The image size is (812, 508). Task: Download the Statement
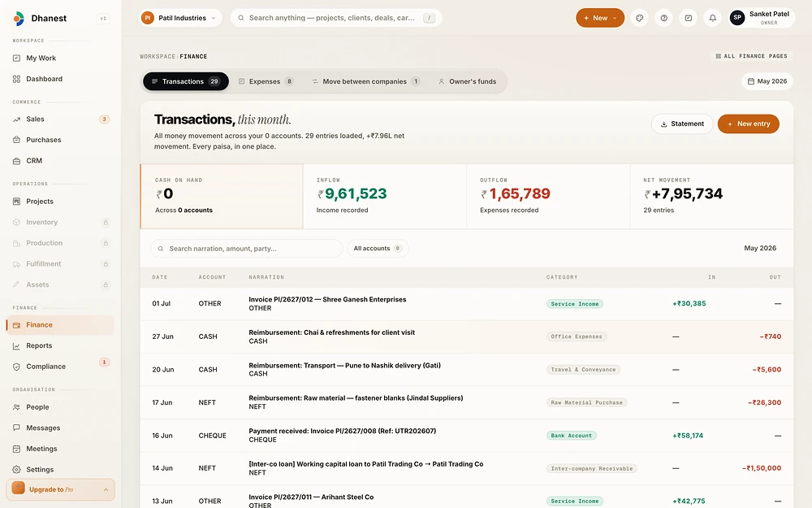click(682, 124)
